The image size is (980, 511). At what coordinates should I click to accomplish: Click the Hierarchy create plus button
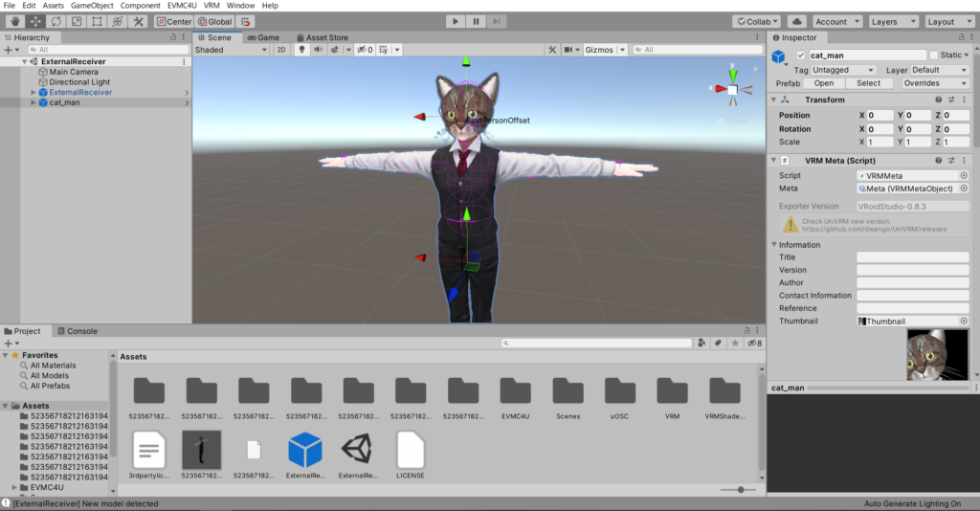pos(8,50)
